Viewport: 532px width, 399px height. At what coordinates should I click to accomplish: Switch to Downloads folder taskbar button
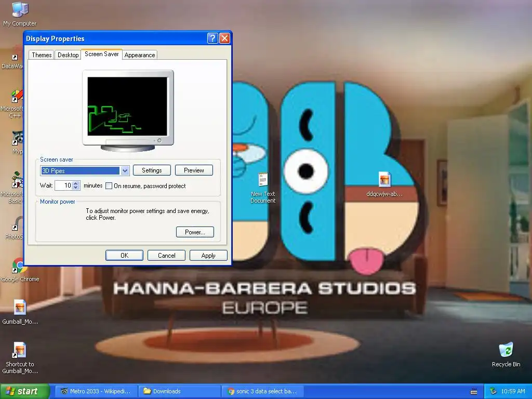click(x=179, y=391)
